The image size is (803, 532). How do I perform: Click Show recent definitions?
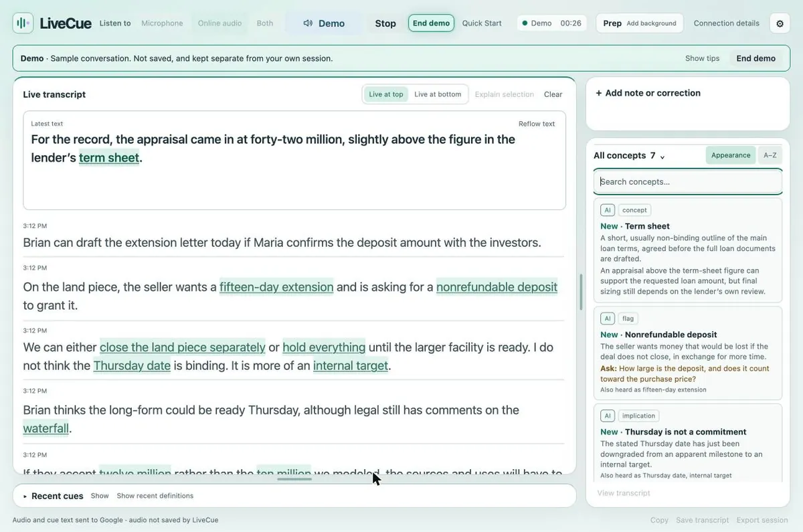coord(155,496)
